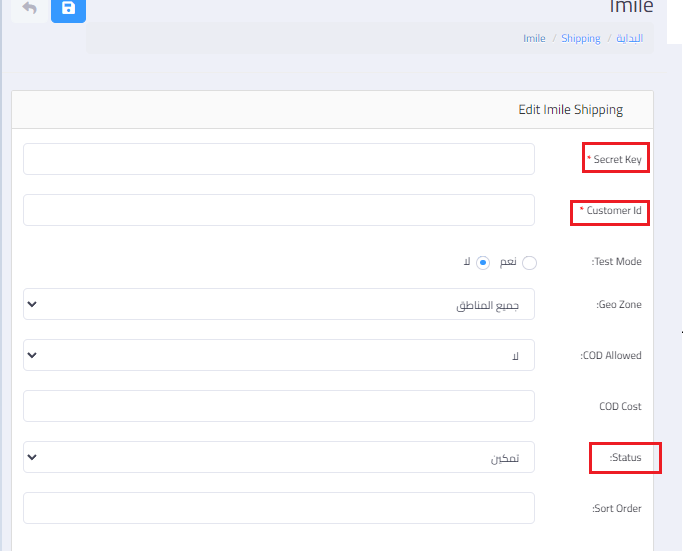This screenshot has width=687, height=551.
Task: Focus the Secret Key input field
Action: pos(278,159)
